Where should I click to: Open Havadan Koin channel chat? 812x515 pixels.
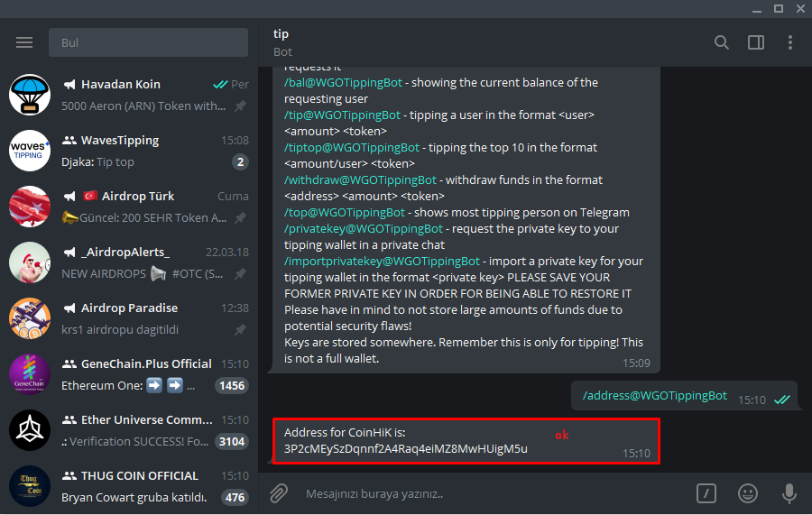click(129, 95)
